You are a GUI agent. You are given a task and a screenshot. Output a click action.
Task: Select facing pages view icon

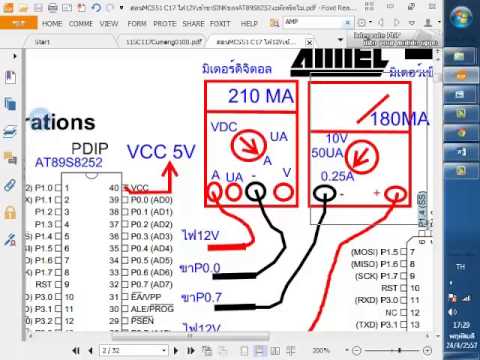tap(275, 351)
